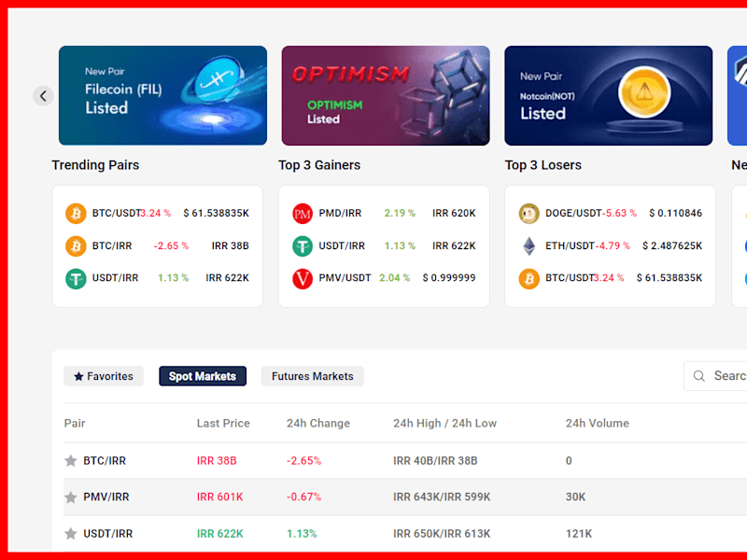Click the IRR 620K PMD price
747x560 pixels.
(454, 213)
